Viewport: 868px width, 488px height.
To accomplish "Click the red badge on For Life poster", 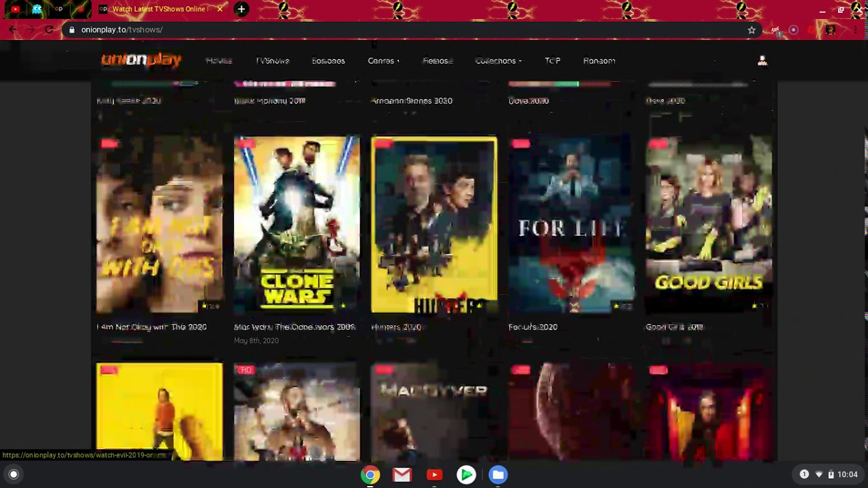I will point(521,143).
